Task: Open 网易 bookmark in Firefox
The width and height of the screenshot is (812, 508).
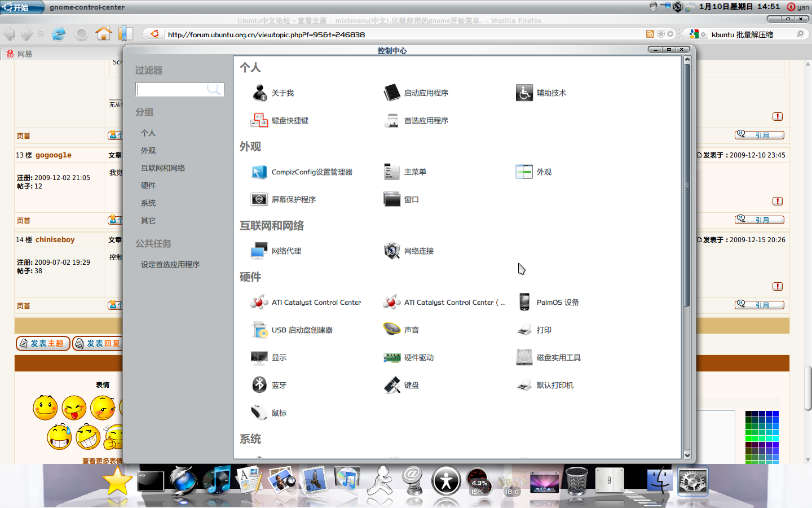Action: pos(19,54)
